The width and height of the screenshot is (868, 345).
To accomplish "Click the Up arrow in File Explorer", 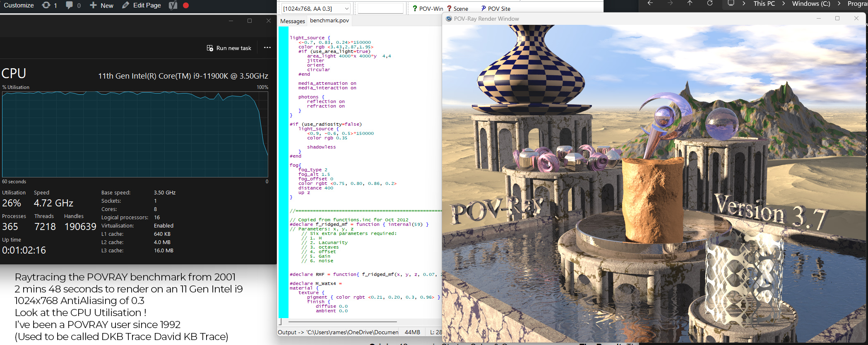I will 690,3.
